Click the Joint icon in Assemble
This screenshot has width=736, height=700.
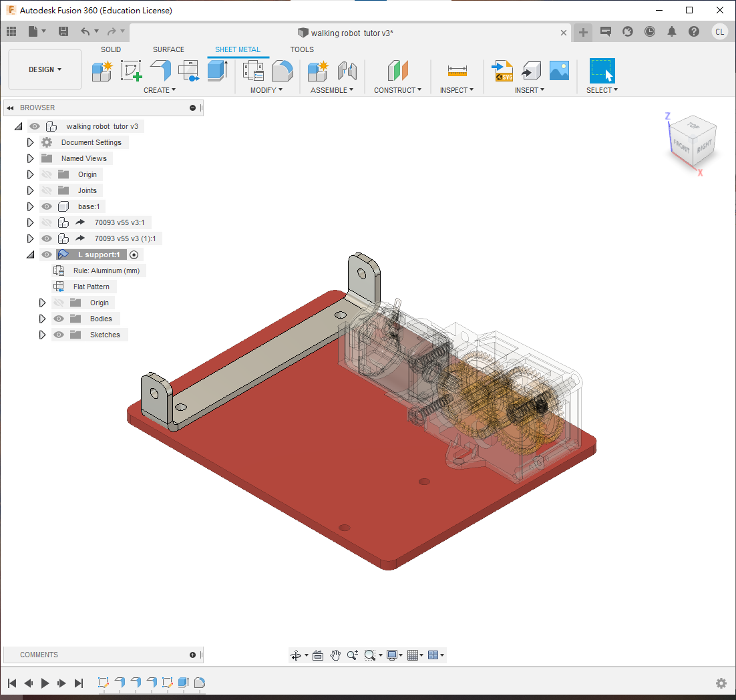pos(347,70)
